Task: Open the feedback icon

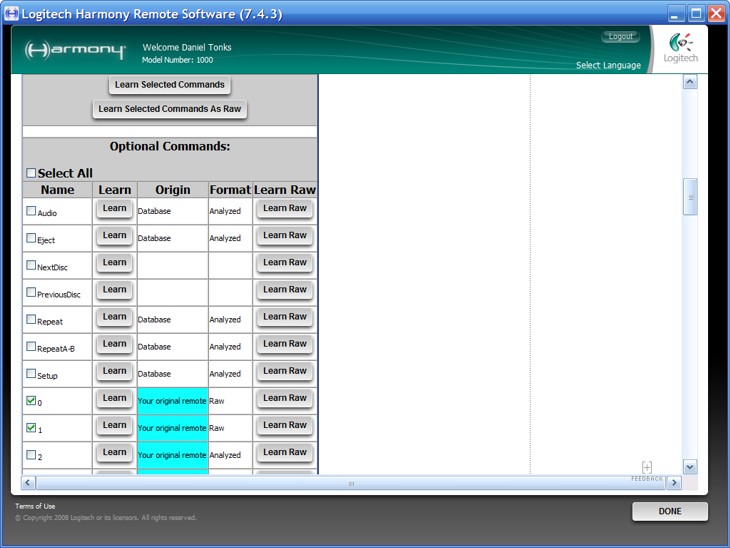Action: tap(647, 470)
